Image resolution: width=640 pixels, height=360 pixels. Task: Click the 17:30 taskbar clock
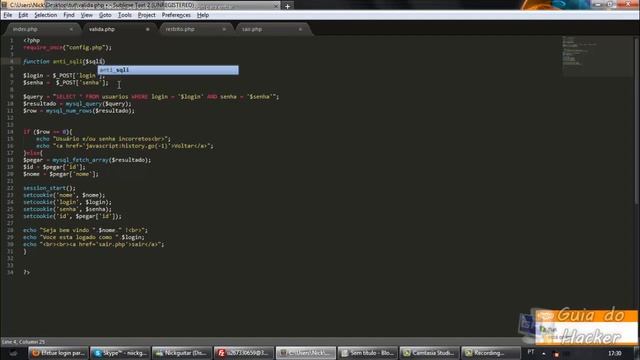click(x=614, y=353)
